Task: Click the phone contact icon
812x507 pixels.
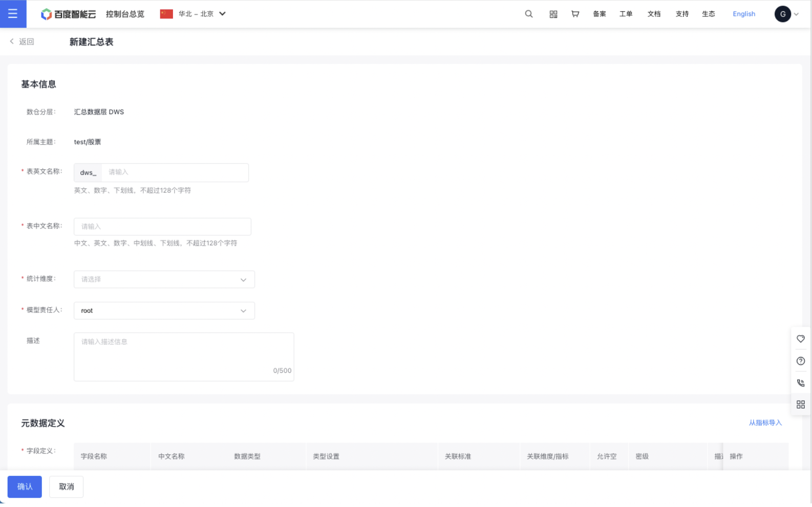Action: 801,383
